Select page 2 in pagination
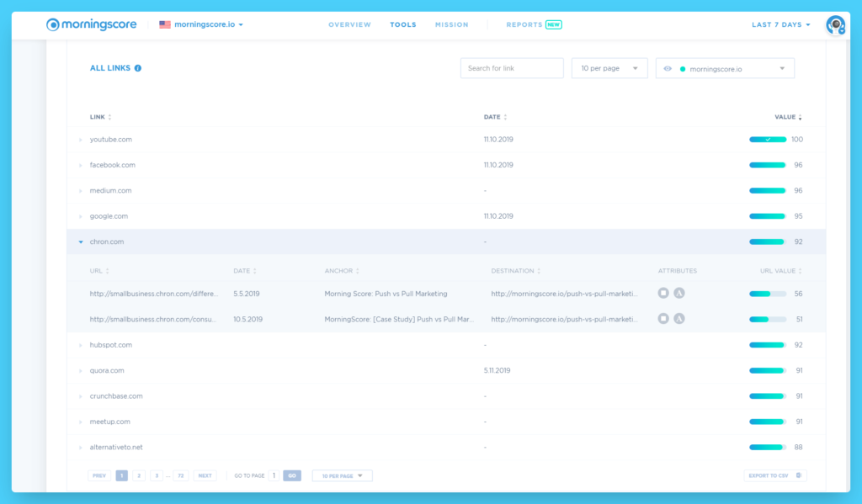This screenshot has height=504, width=862. (139, 475)
